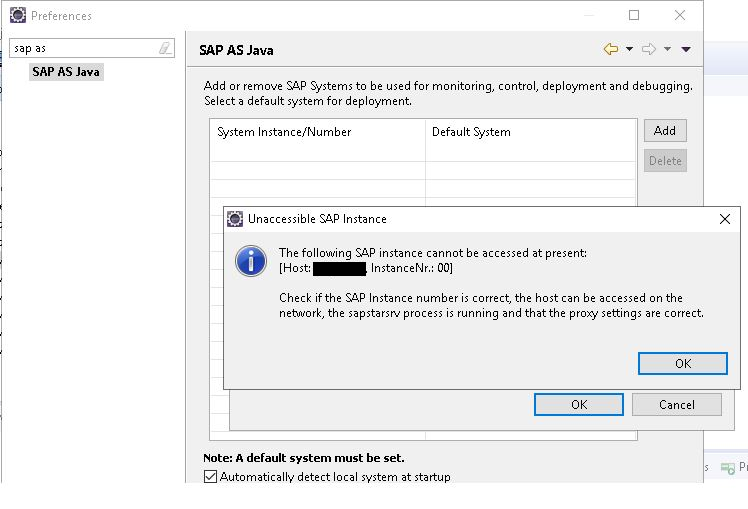The image size is (748, 509).
Task: Select SAP AS Java in the preferences tree
Action: click(x=66, y=72)
